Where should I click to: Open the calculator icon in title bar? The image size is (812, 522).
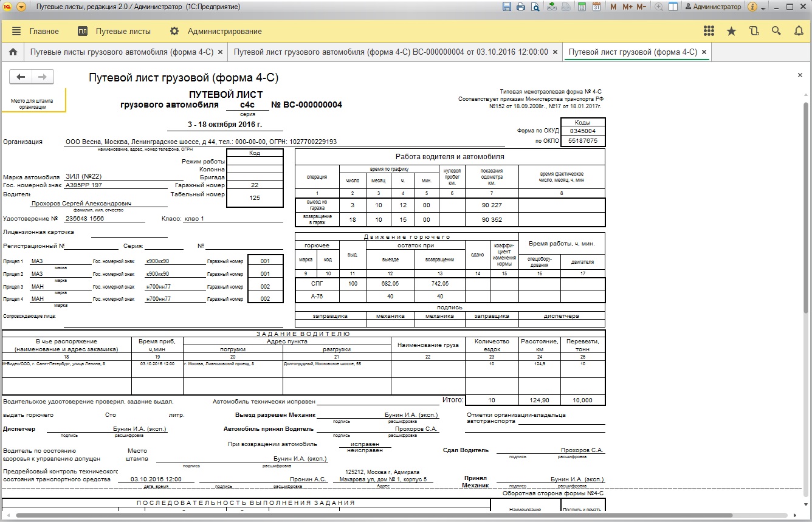pyautogui.click(x=582, y=7)
